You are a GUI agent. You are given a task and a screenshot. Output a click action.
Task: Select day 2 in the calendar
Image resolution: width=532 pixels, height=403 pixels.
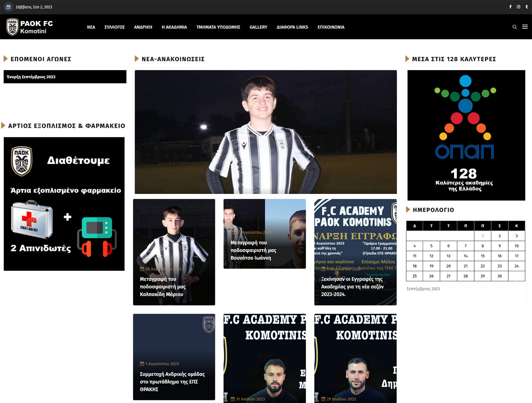point(499,236)
